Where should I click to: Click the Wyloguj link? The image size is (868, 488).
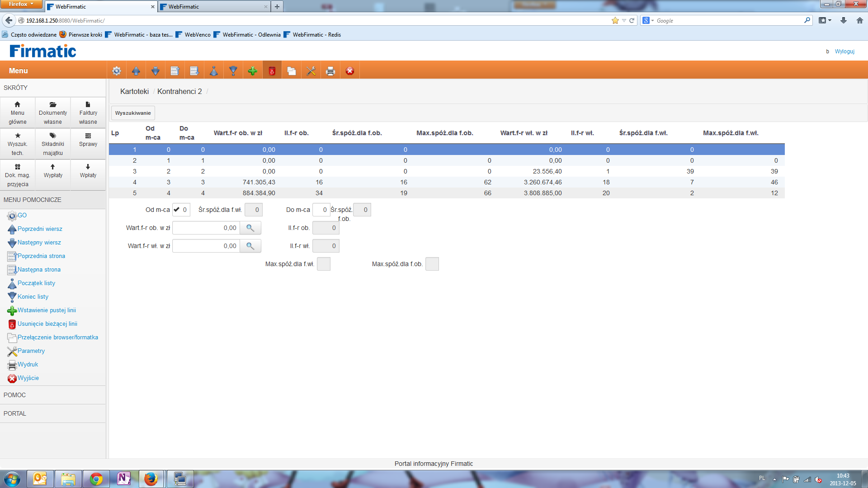(844, 52)
